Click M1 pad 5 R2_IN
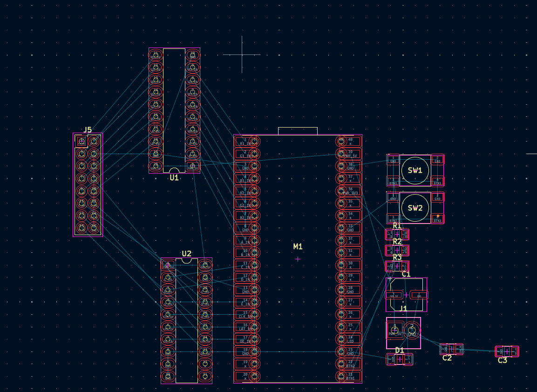 pyautogui.click(x=245, y=191)
